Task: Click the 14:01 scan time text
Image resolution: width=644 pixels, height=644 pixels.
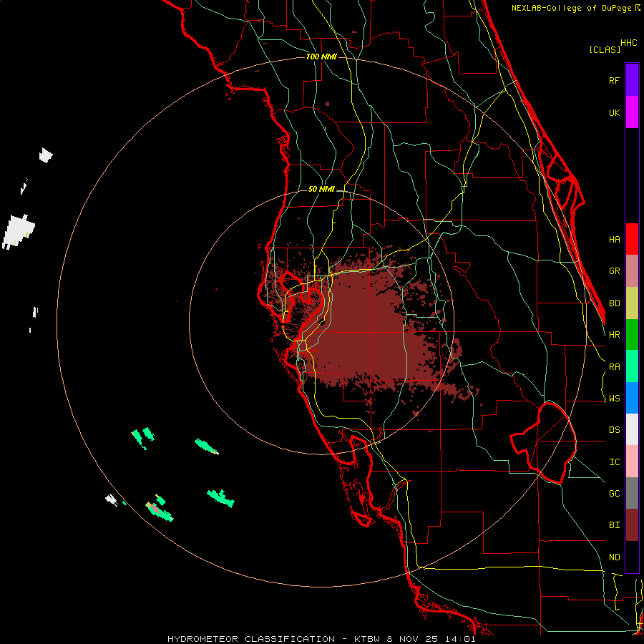Action: (x=461, y=639)
